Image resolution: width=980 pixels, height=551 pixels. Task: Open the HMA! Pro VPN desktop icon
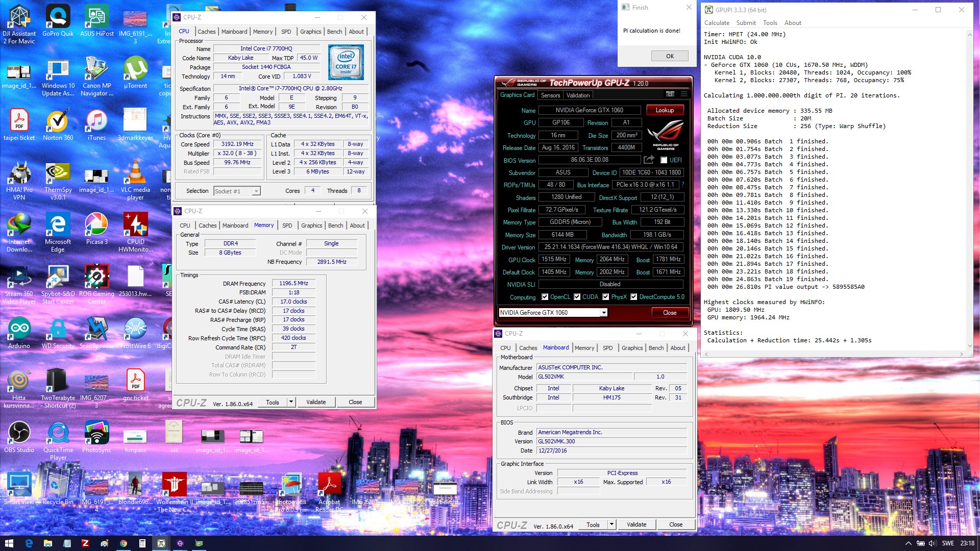(19, 181)
